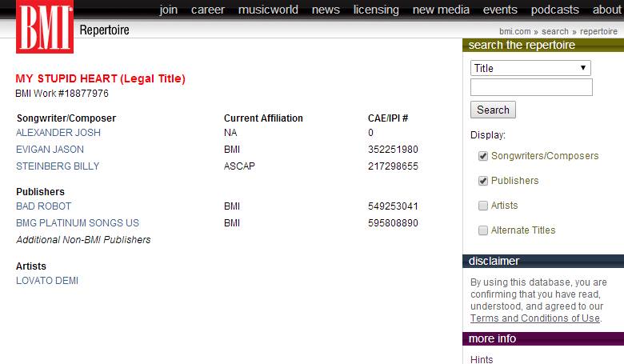The height and width of the screenshot is (364, 624).
Task: Open the licensing menu item
Action: point(376,10)
